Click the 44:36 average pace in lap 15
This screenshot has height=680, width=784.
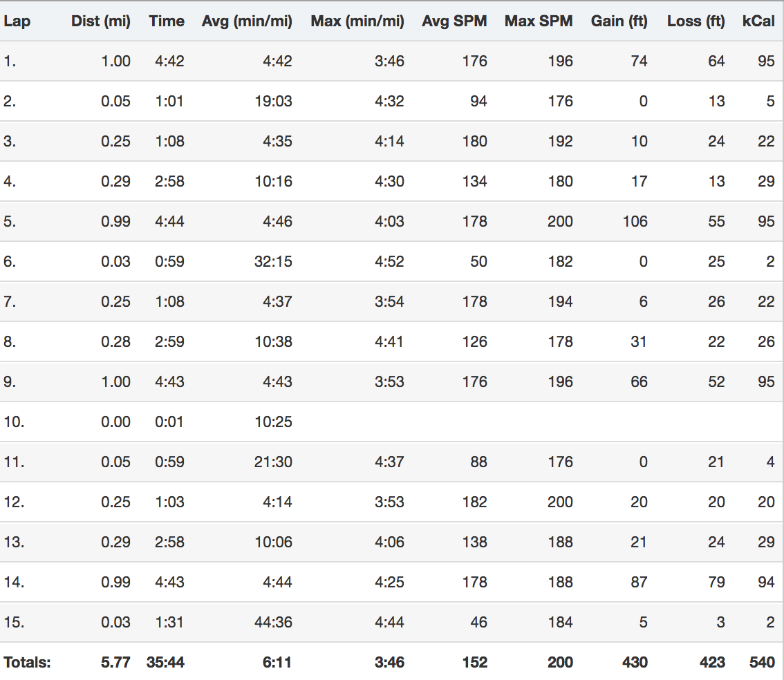point(273,623)
